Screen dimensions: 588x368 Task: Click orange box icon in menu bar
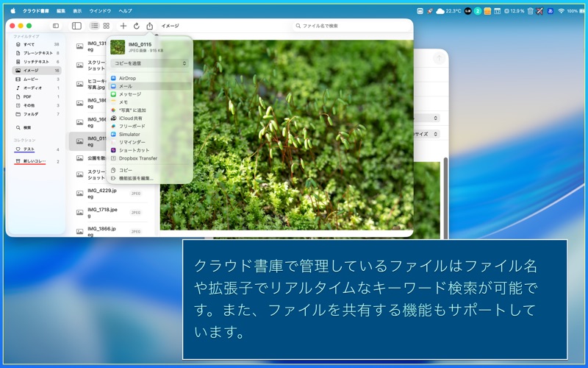(x=487, y=11)
